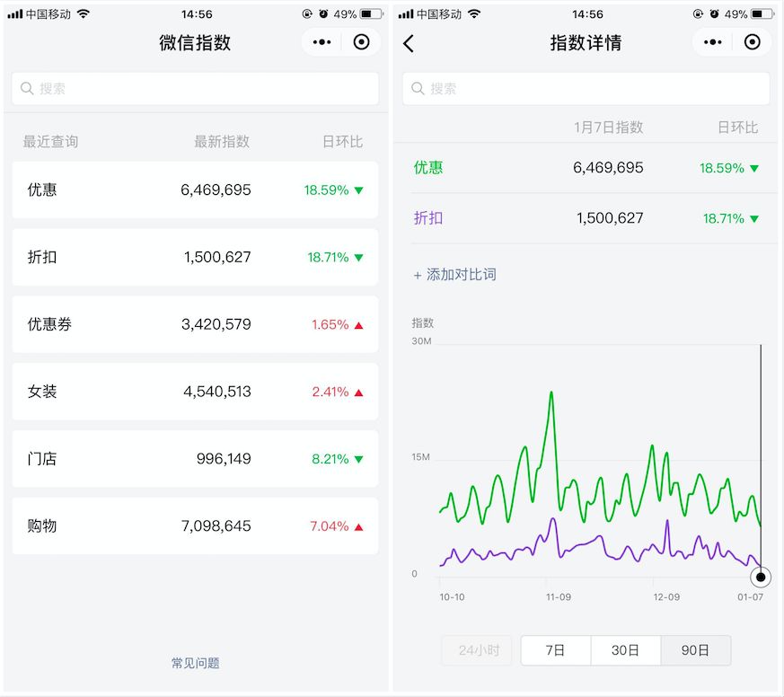Select green 优惠 keyword in index detail
Viewport: 784px width, 697px height.
point(428,167)
